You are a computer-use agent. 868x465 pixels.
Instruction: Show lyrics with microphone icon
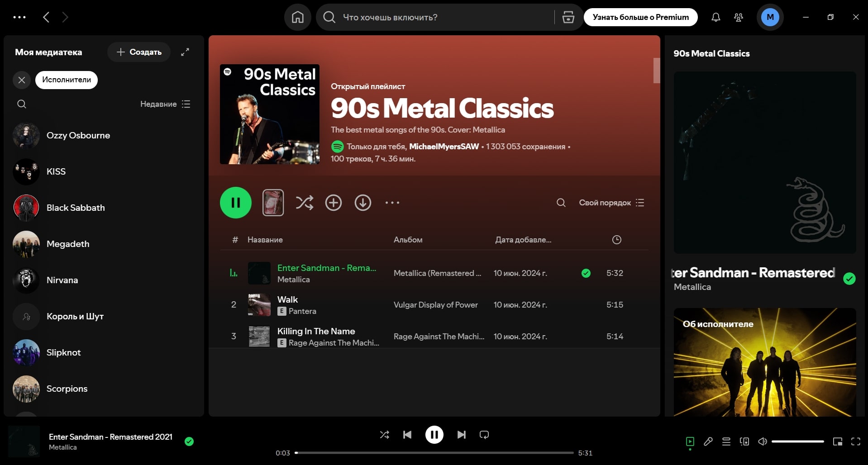(708, 441)
